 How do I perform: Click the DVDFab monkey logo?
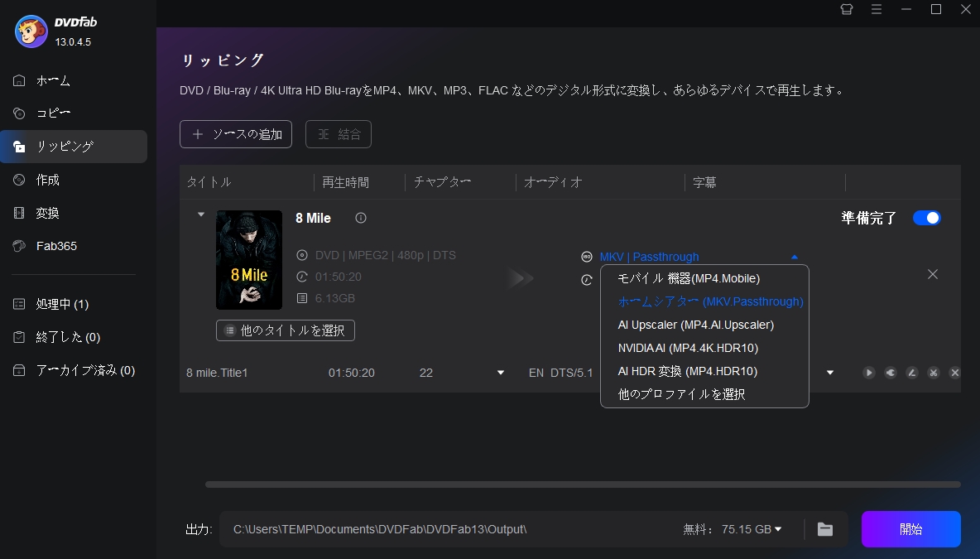point(31,32)
